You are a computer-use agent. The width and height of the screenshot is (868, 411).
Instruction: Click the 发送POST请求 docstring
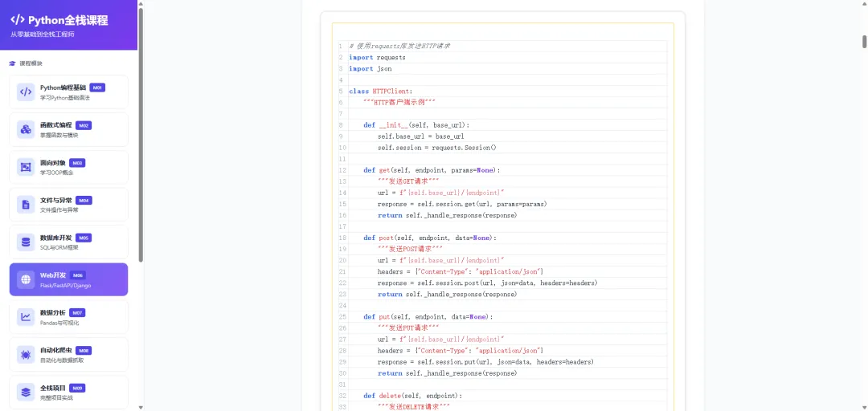pyautogui.click(x=410, y=249)
